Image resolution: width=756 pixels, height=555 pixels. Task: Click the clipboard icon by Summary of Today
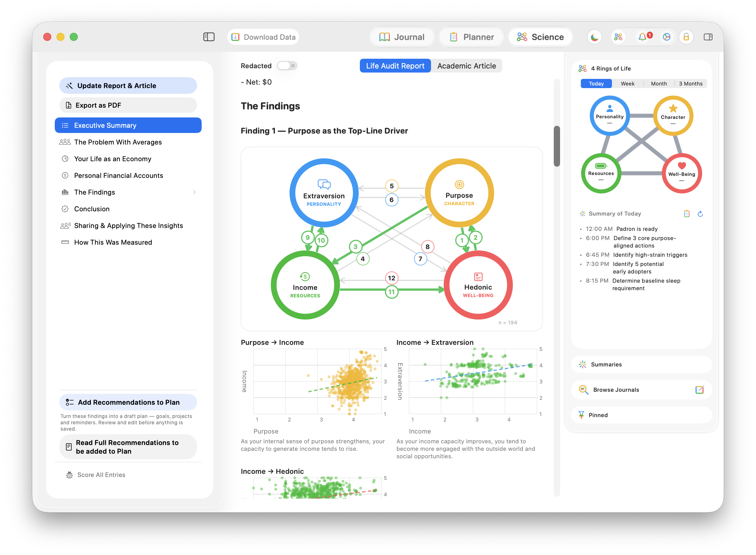pyautogui.click(x=686, y=214)
